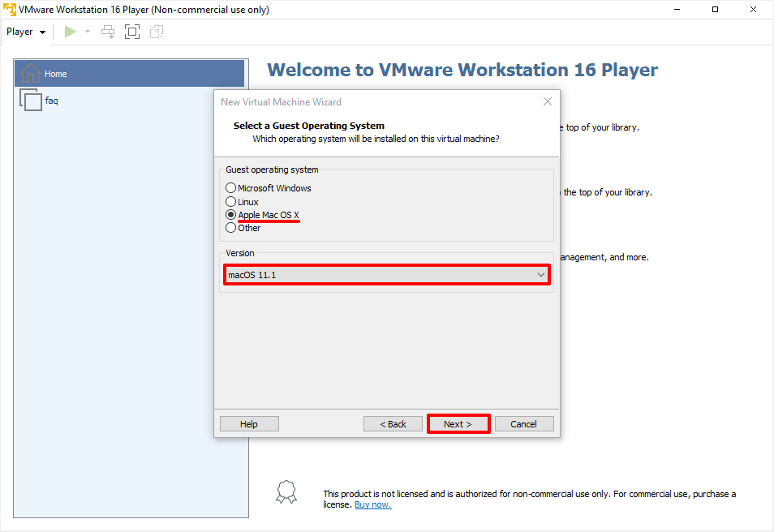Screen dimensions: 774x532
Task: Close the New Virtual Machine Wizard dialog
Action: (547, 102)
